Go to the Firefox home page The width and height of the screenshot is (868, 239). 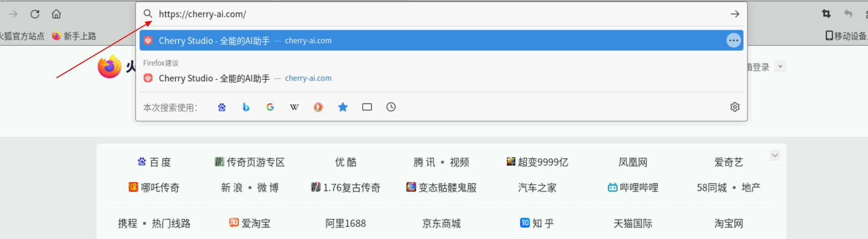56,14
